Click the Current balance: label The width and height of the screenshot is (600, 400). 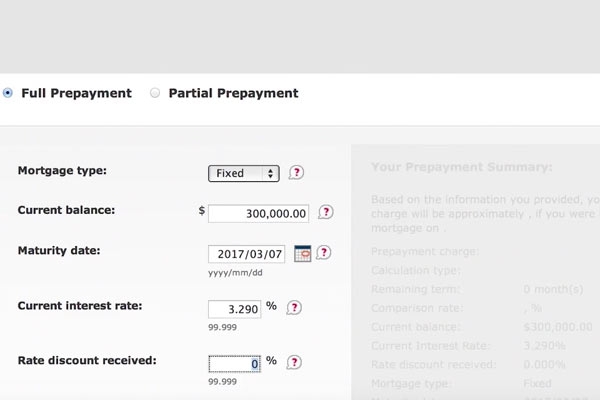coord(66,210)
